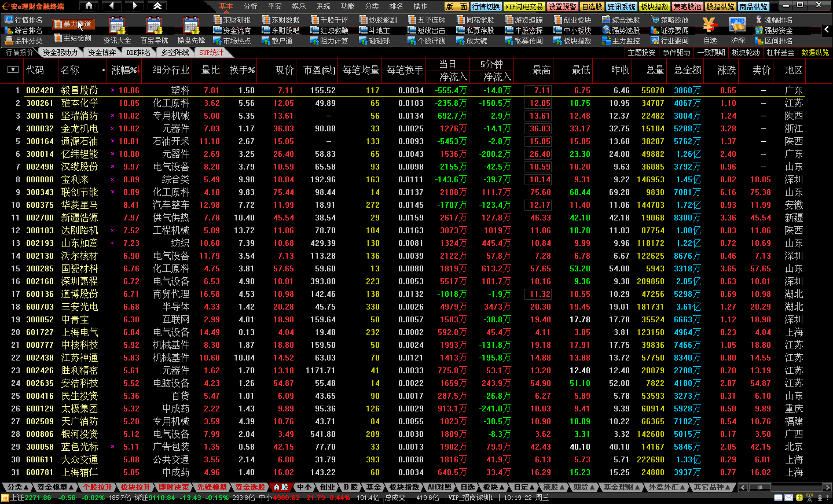Open 区间排名 tool

coord(774,41)
